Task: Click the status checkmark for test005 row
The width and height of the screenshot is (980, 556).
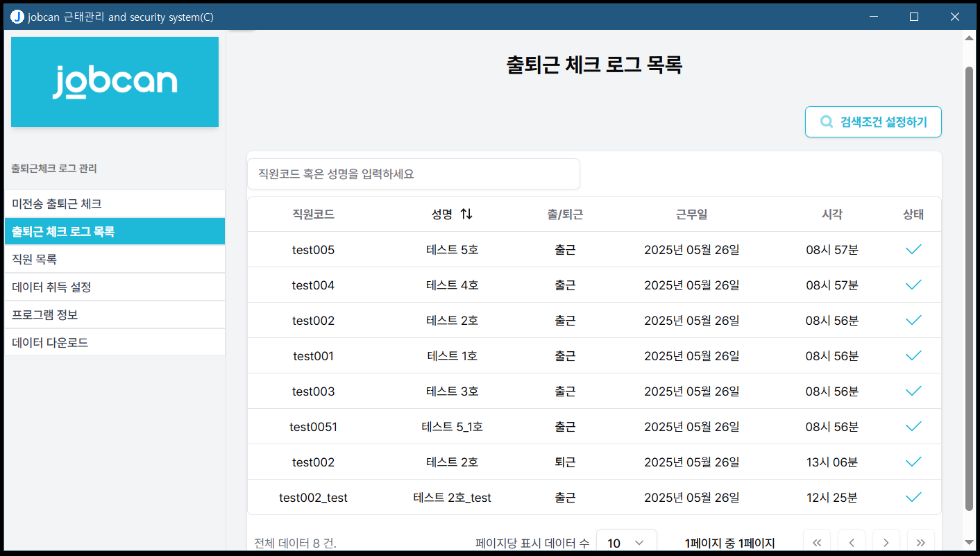Action: pyautogui.click(x=913, y=249)
